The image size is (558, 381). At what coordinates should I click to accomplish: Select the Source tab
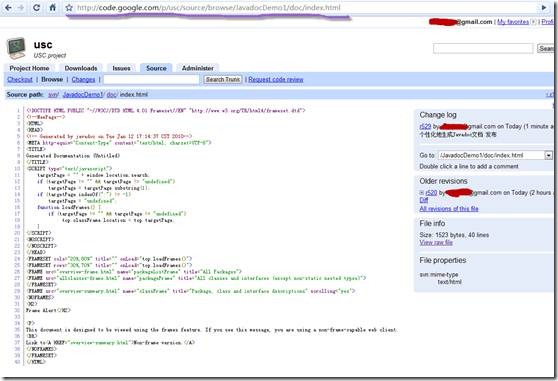click(x=156, y=68)
